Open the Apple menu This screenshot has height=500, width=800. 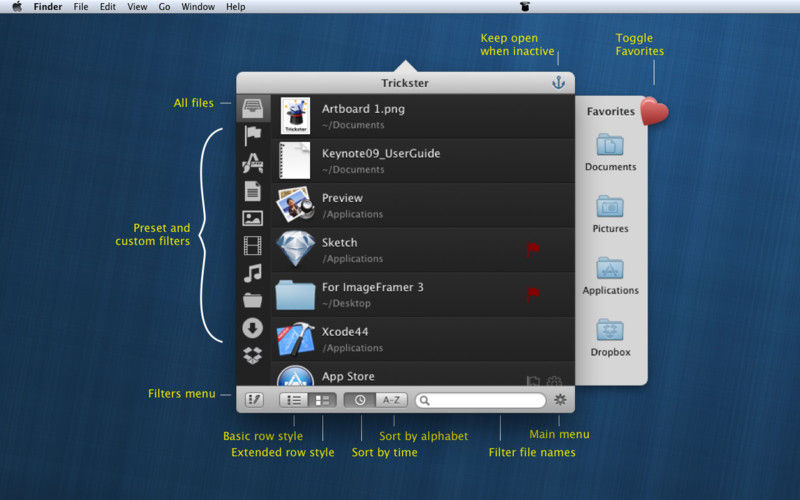click(17, 7)
